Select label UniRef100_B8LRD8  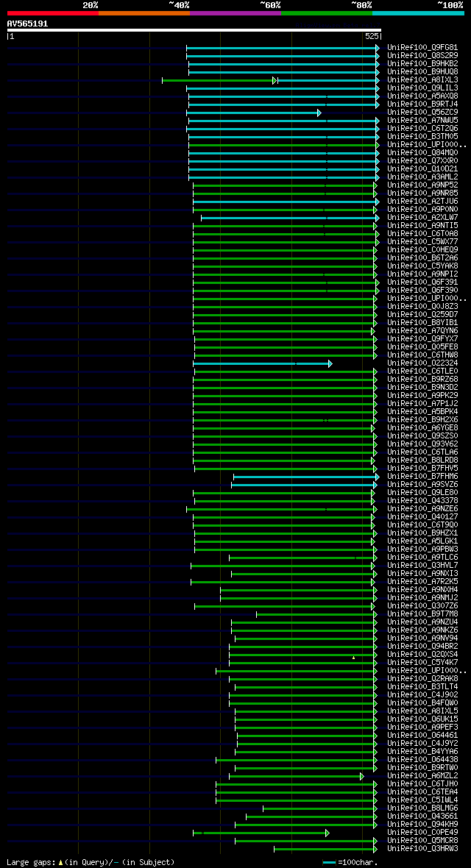pos(422,460)
